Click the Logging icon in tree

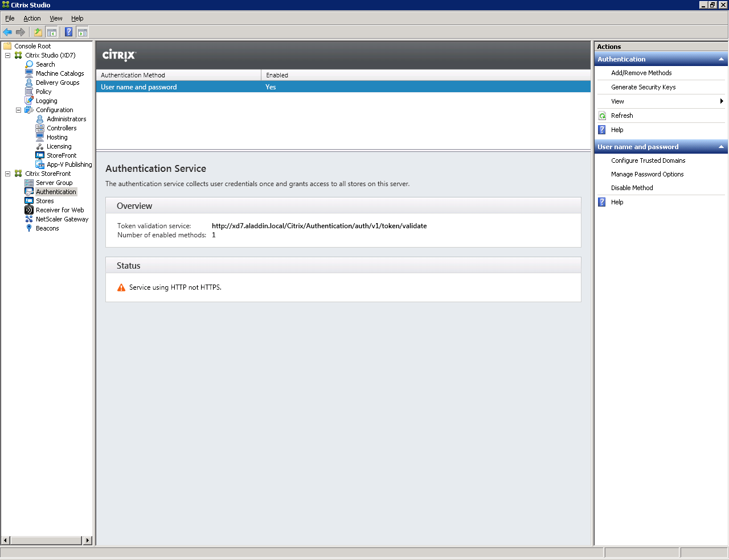point(29,101)
